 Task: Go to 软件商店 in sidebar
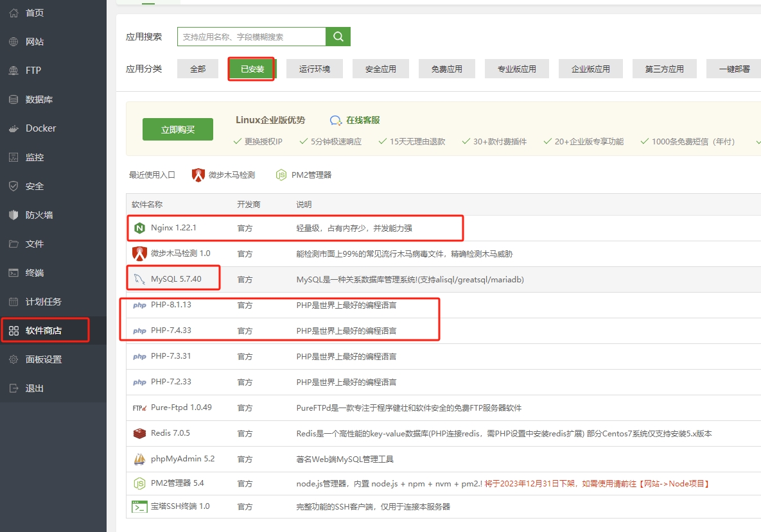pyautogui.click(x=44, y=330)
